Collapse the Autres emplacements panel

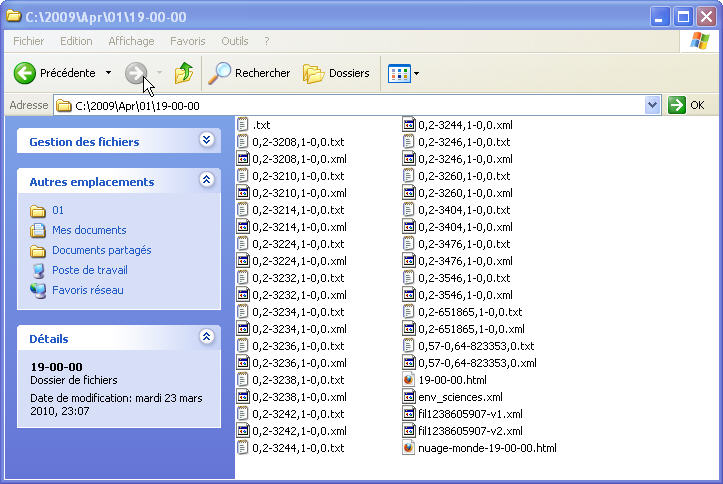pos(207,179)
